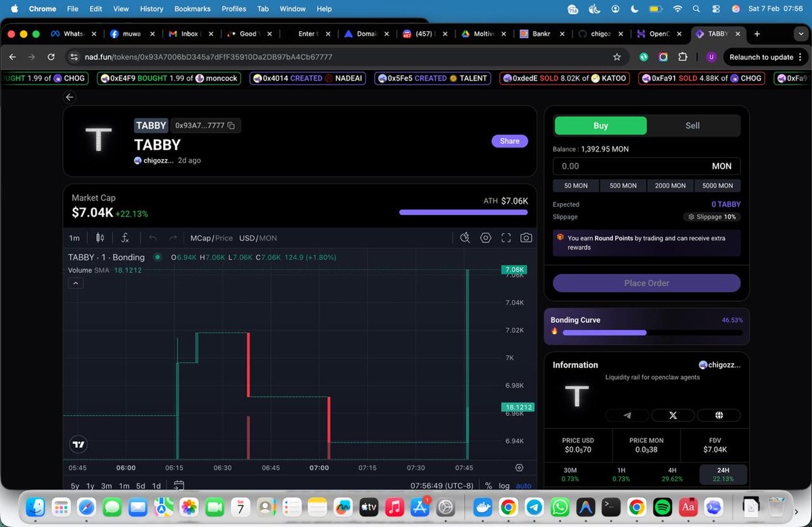812x527 pixels.
Task: Open the History menu in the menu bar
Action: coord(152,9)
